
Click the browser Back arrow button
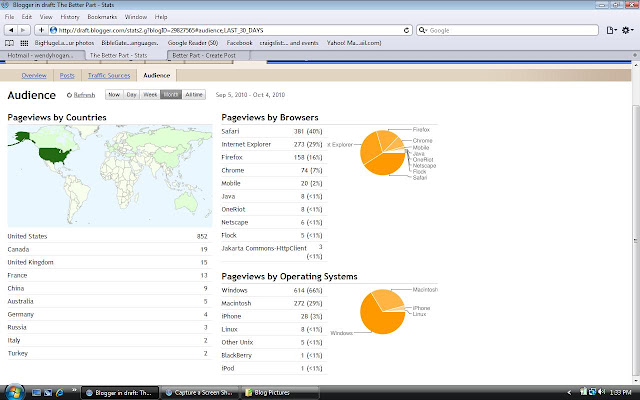tap(11, 30)
